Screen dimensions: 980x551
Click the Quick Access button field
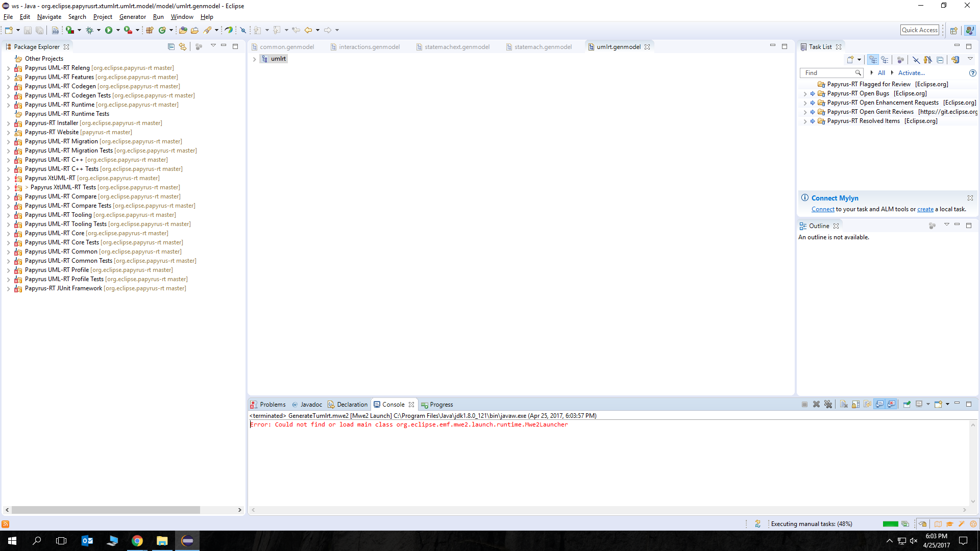[x=919, y=30]
